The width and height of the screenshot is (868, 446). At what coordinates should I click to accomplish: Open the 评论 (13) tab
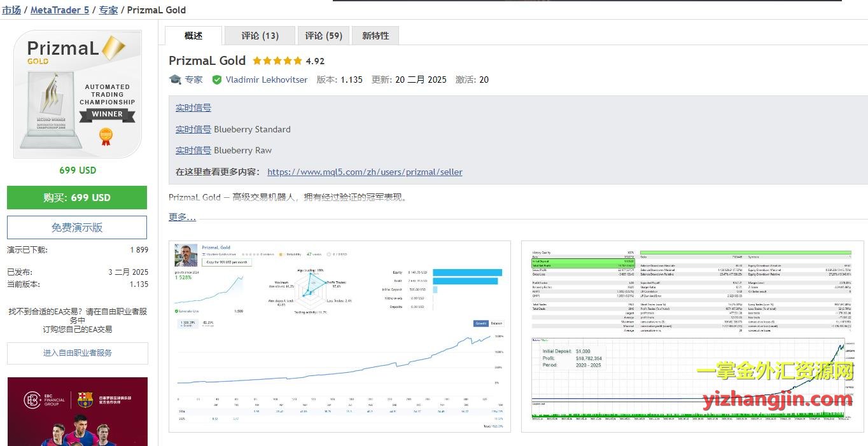(260, 36)
